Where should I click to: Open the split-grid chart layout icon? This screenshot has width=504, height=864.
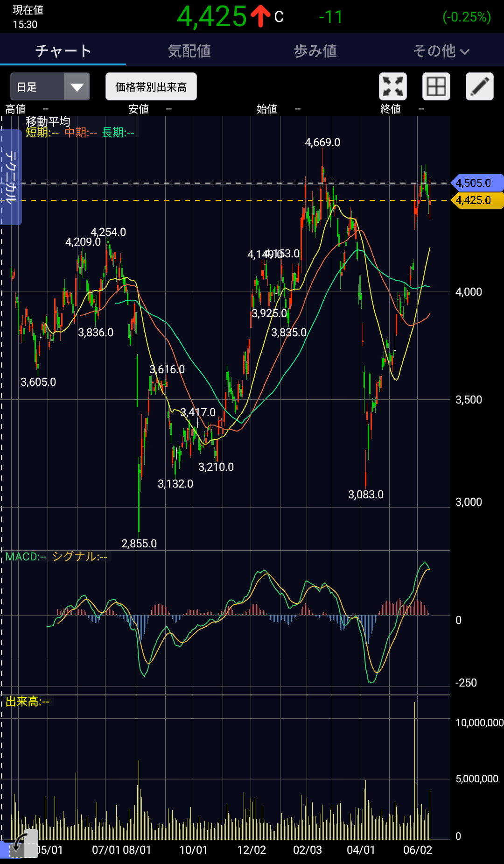coord(436,87)
